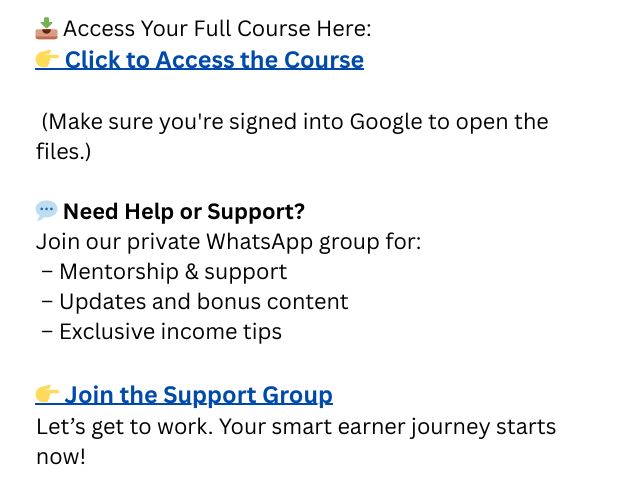
Task: Click the pointing hand emoji before Join the Support
Action: tap(47, 394)
